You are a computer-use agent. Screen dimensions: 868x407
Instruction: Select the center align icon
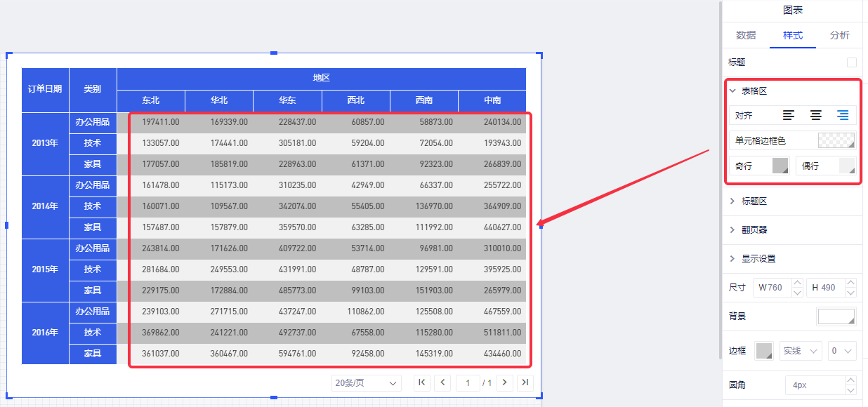[816, 115]
